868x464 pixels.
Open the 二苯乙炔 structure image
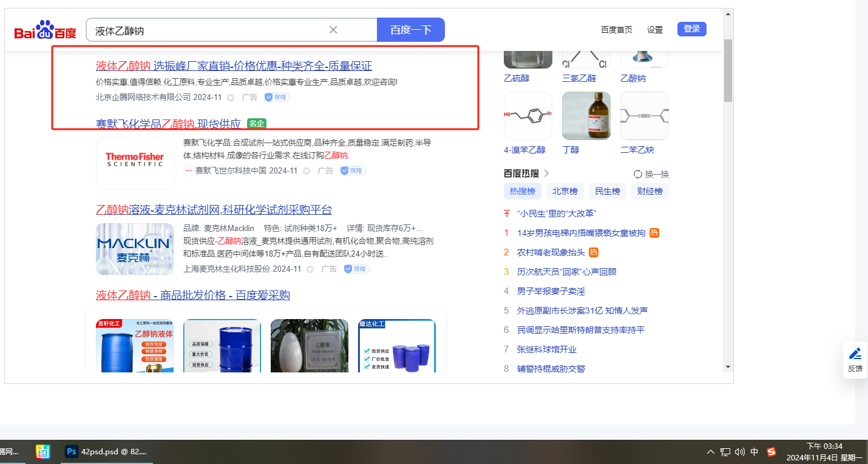[645, 116]
